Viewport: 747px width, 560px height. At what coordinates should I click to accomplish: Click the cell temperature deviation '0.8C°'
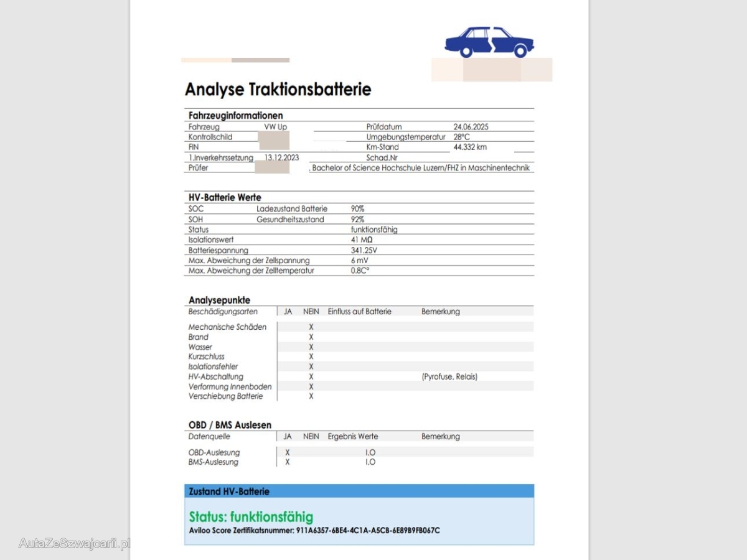pos(360,271)
